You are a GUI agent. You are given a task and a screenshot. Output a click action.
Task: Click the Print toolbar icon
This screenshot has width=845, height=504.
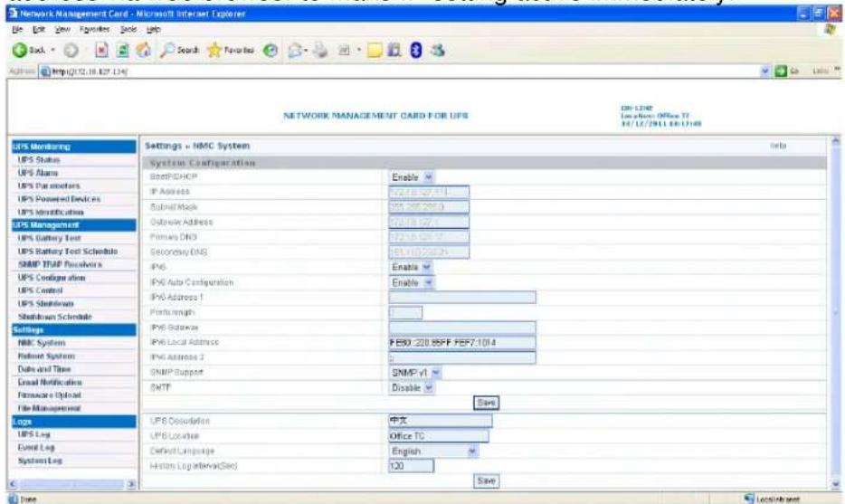[320, 50]
